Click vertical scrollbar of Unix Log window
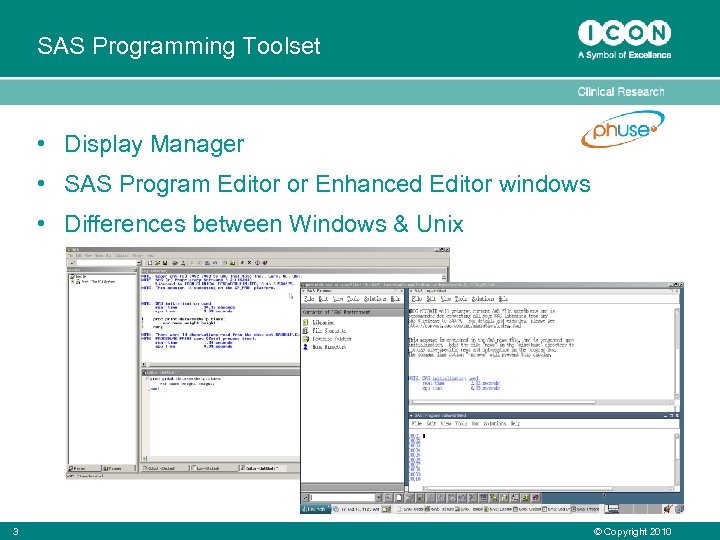 (x=676, y=354)
